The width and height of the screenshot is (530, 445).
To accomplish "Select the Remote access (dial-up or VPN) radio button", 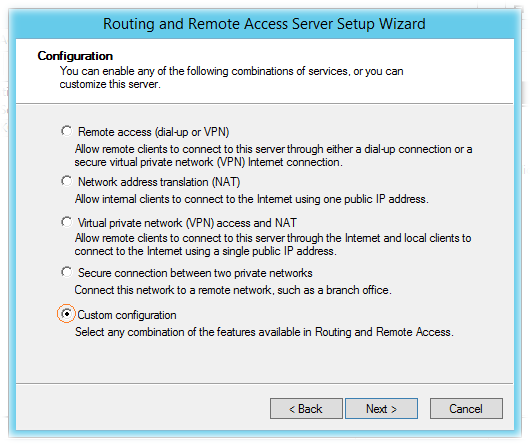I will [x=67, y=131].
